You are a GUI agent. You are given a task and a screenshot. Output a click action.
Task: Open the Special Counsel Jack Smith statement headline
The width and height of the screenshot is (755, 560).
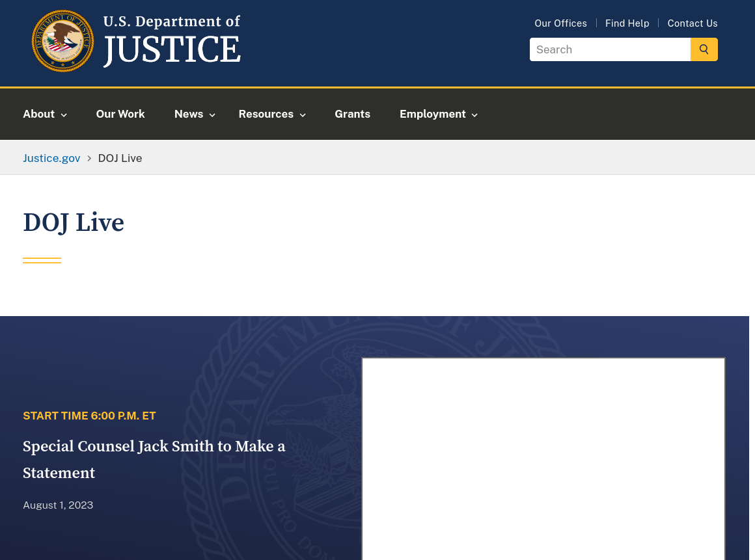(x=154, y=459)
